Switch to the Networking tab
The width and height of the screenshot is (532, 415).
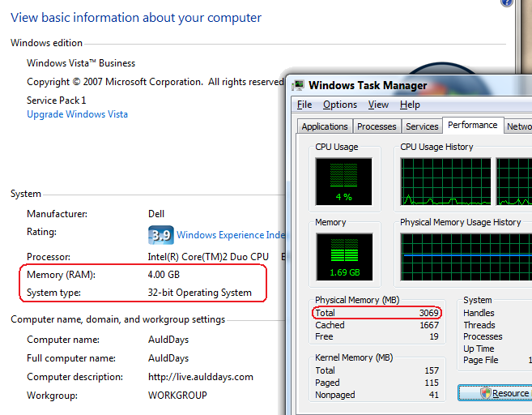coord(518,126)
